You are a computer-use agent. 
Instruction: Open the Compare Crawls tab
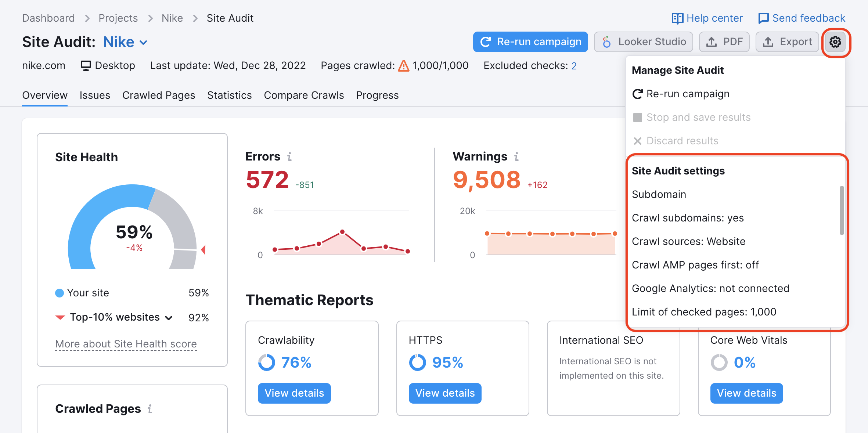tap(304, 95)
